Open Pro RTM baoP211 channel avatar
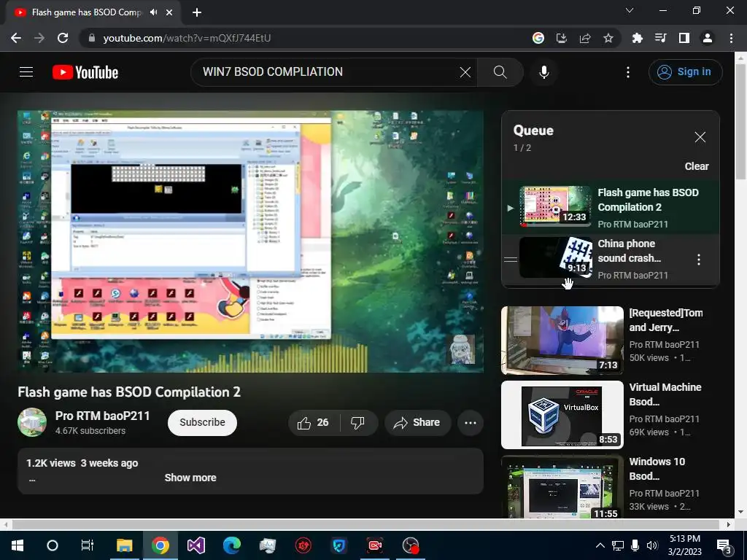 click(32, 422)
